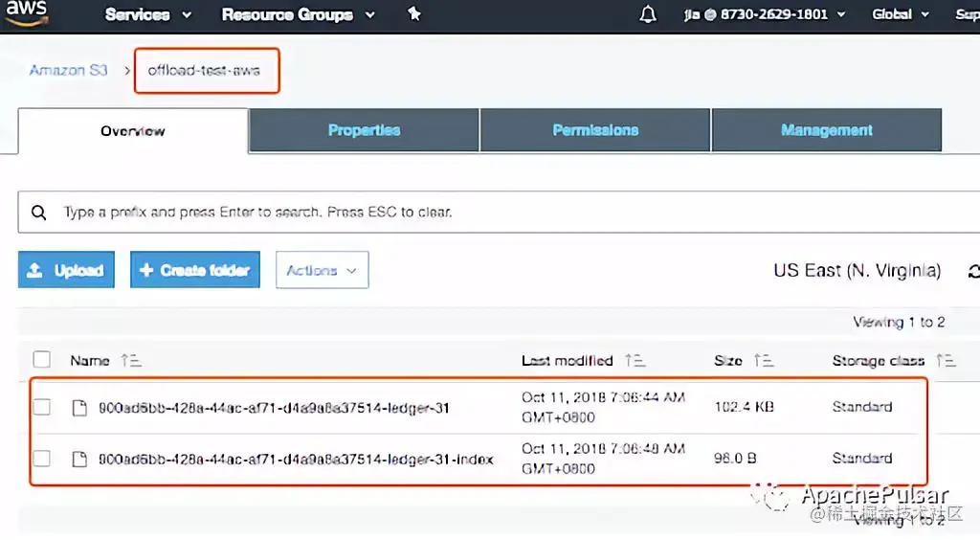Expand the Resource Groups dropdown
The width and height of the screenshot is (980, 540).
[299, 14]
